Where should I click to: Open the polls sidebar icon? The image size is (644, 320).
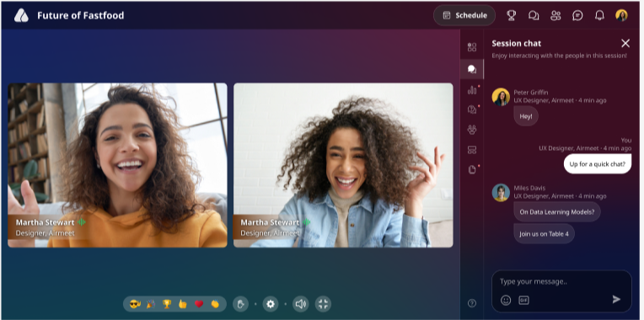[472, 90]
